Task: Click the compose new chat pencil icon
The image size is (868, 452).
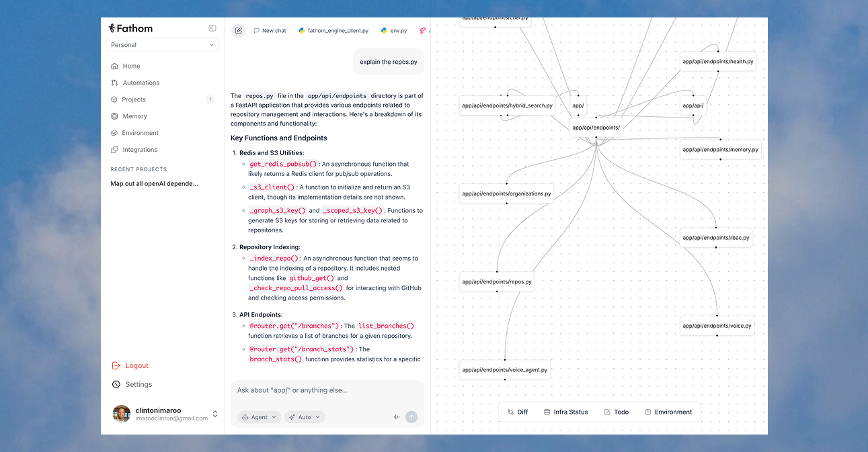Action: pyautogui.click(x=239, y=31)
